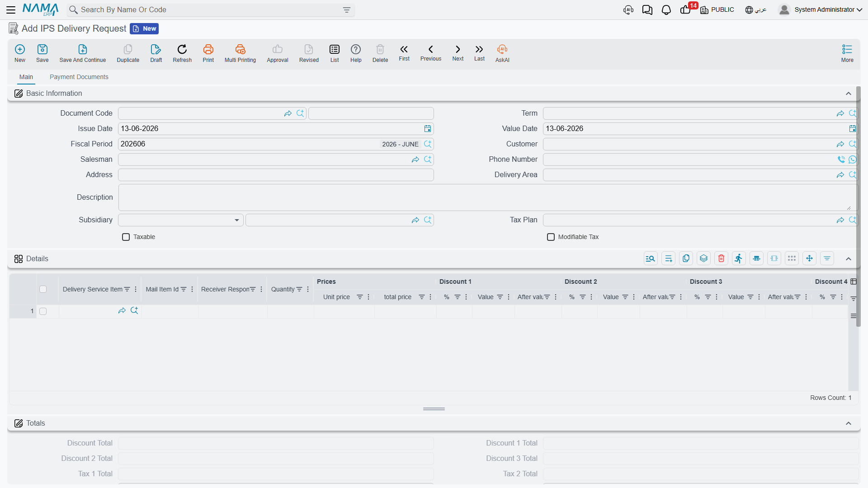The image size is (868, 488).
Task: Go to Previous record
Action: click(x=431, y=52)
